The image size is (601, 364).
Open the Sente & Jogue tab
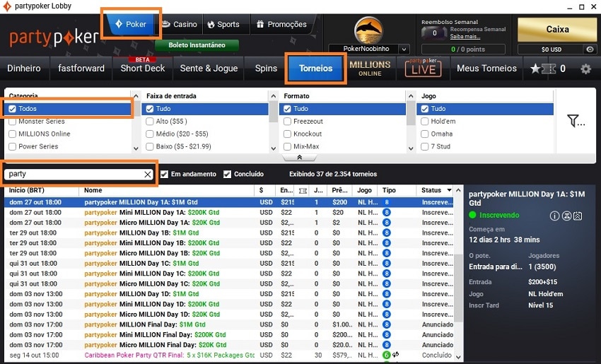click(209, 69)
